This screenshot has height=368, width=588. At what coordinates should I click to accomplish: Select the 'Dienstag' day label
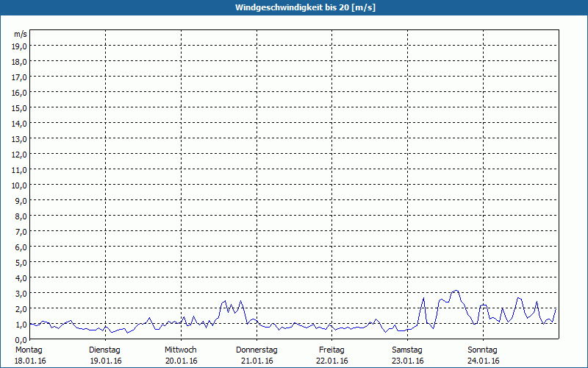point(104,350)
